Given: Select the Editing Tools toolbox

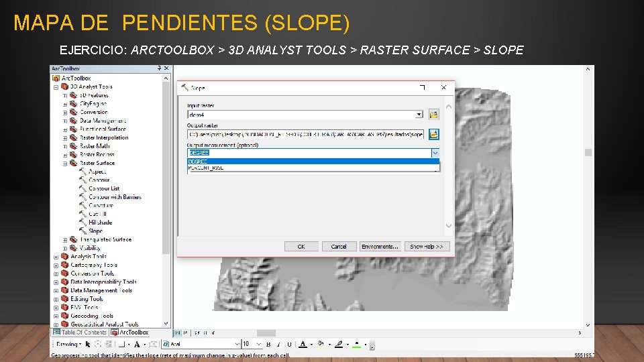Looking at the screenshot, I should 82,299.
